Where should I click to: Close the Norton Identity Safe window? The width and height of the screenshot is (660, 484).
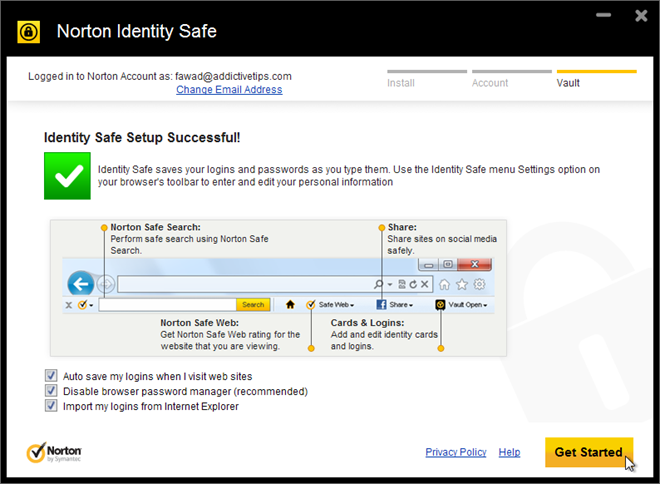coord(641,16)
